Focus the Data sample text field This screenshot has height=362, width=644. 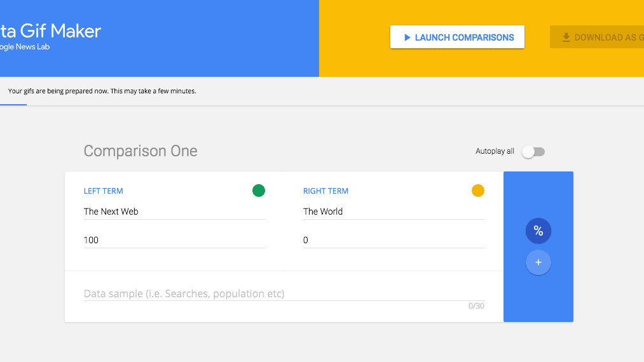coord(284,293)
